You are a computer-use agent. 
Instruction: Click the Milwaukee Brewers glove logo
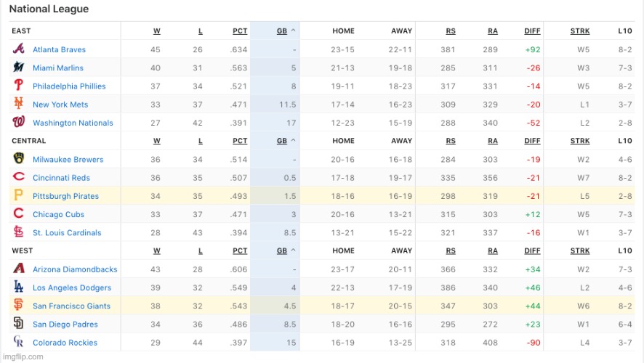18,158
